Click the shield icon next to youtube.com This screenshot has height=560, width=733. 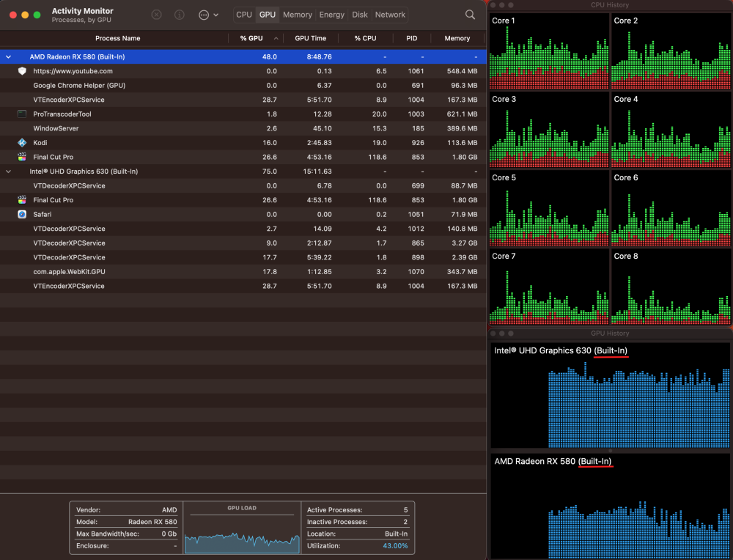(x=22, y=71)
